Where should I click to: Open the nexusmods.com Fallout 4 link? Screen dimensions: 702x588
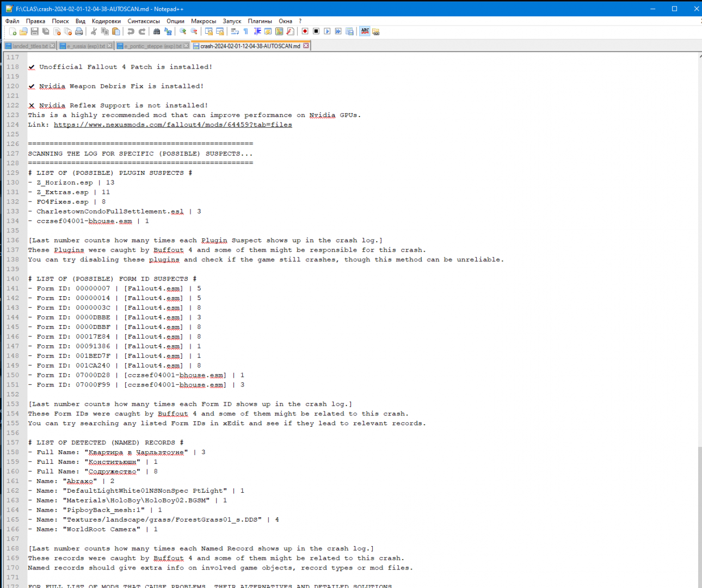click(173, 125)
